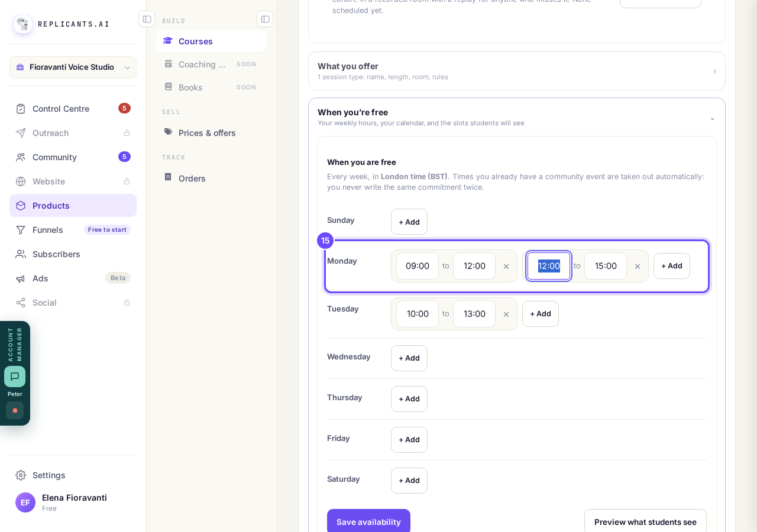This screenshot has width=757, height=532.
Task: Click the Community notification badge
Action: tap(124, 157)
